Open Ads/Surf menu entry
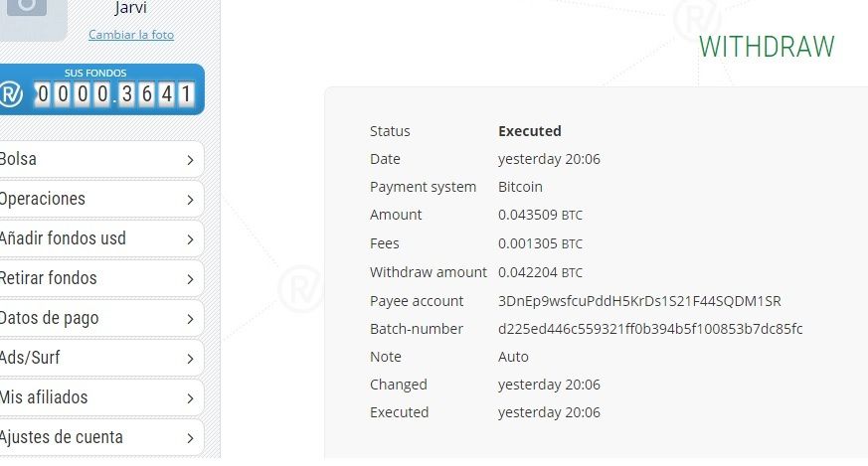This screenshot has height=466, width=868. (x=101, y=358)
